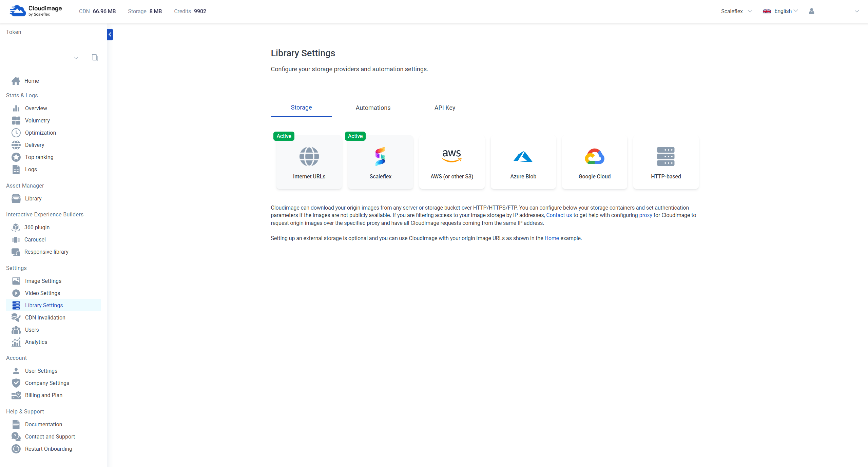Collapse the sidebar with the blue arrow
868x467 pixels.
(x=110, y=35)
